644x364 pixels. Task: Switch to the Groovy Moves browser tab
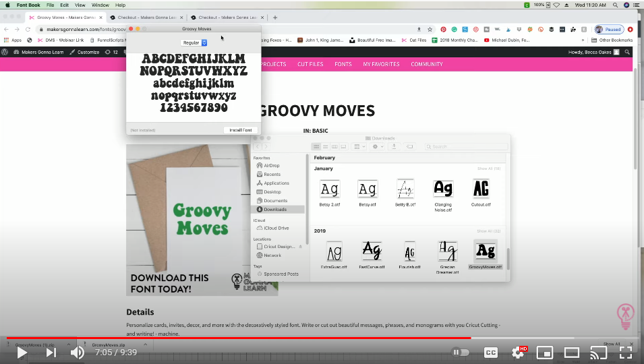(x=65, y=18)
